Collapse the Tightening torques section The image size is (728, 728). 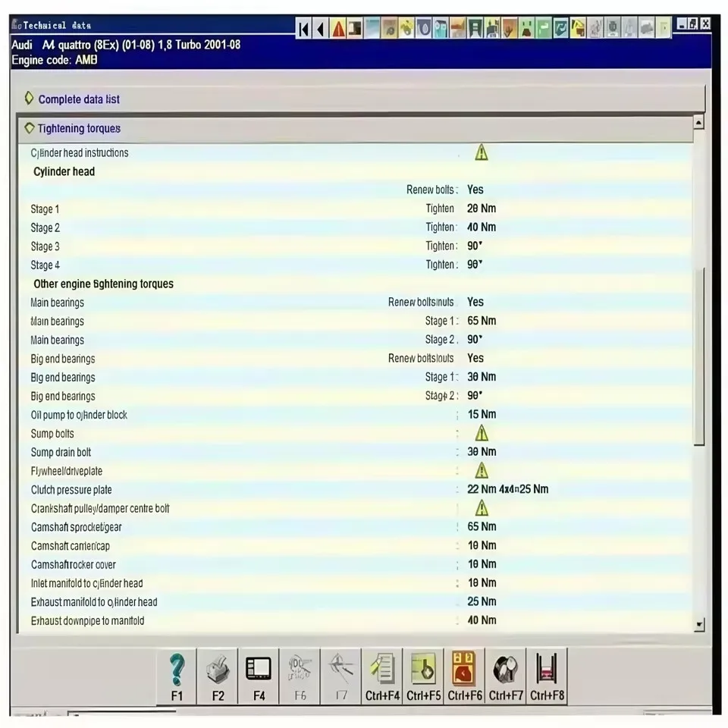tap(29, 128)
